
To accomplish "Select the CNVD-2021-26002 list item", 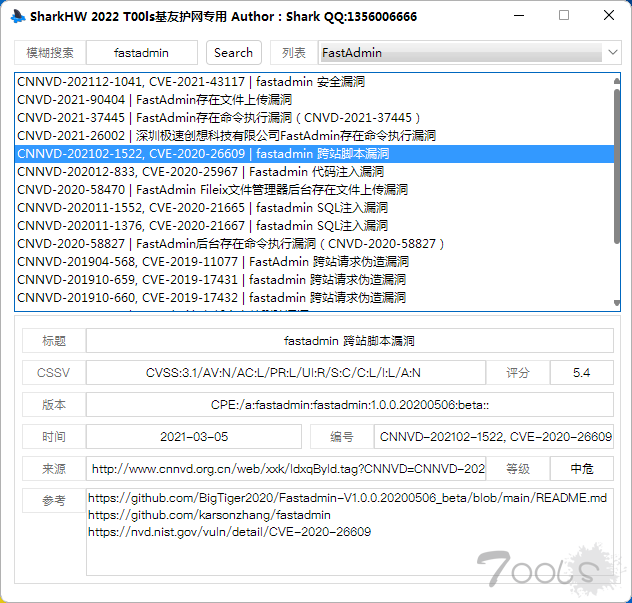I will (226, 136).
